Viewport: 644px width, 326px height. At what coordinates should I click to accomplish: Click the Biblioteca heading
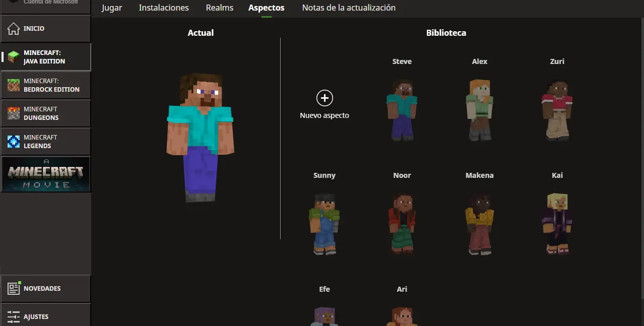(446, 33)
